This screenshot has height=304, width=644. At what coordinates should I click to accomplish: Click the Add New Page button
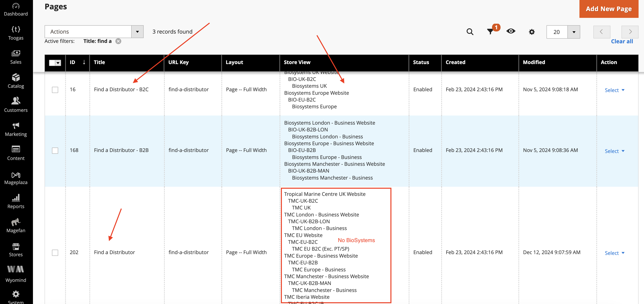tap(609, 9)
